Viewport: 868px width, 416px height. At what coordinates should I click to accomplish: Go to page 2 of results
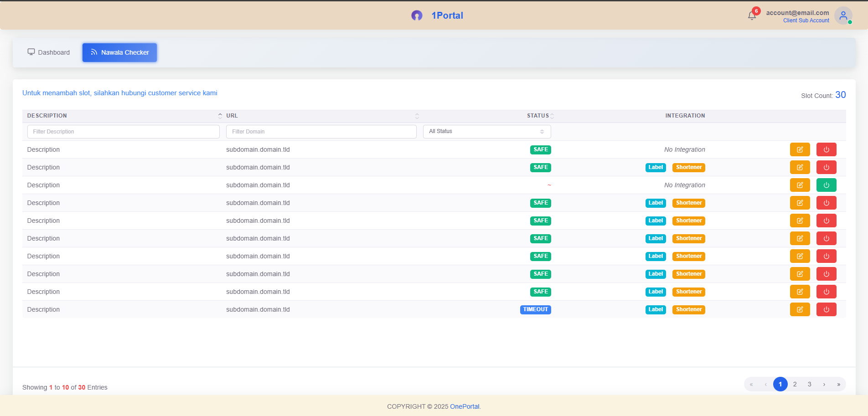tap(795, 384)
